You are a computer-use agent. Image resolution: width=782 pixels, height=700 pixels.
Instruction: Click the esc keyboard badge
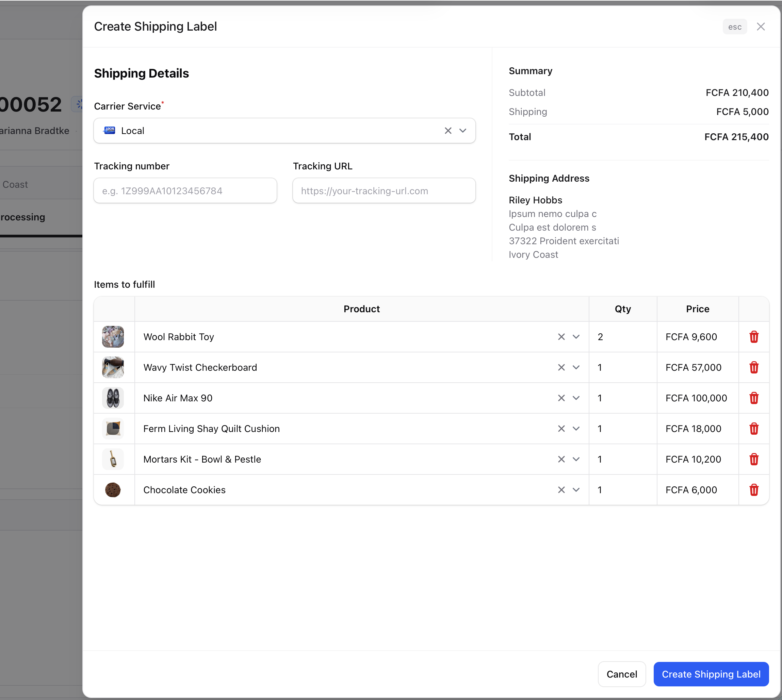coord(735,27)
